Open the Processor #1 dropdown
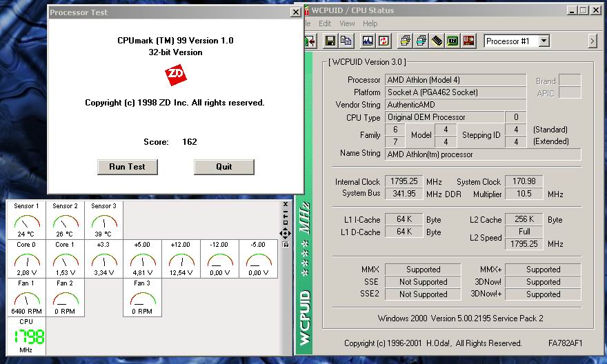This screenshot has width=607, height=364. pos(544,41)
